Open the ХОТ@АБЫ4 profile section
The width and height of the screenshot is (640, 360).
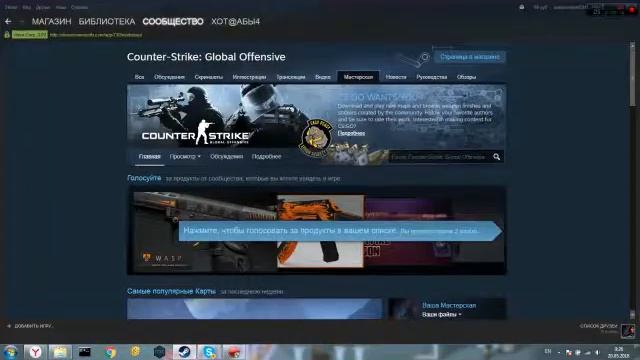coord(236,21)
